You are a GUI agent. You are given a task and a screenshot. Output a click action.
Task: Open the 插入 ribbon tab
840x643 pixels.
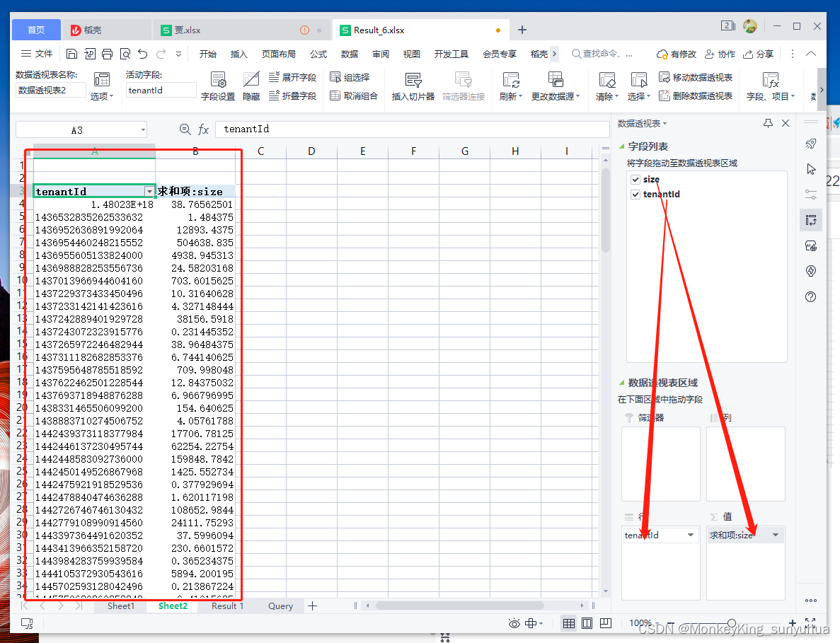(x=239, y=54)
